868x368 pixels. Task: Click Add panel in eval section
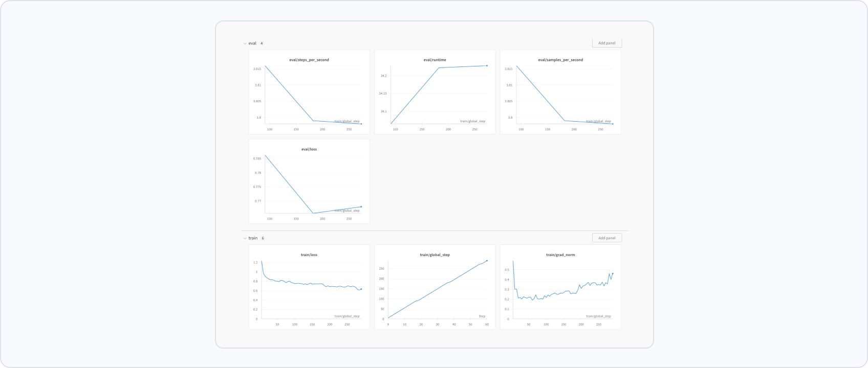click(x=607, y=43)
